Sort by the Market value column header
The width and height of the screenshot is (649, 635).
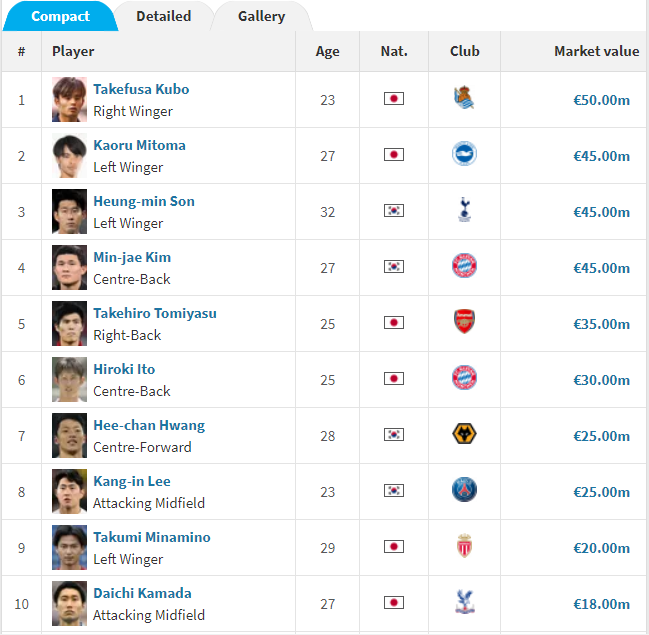point(596,51)
